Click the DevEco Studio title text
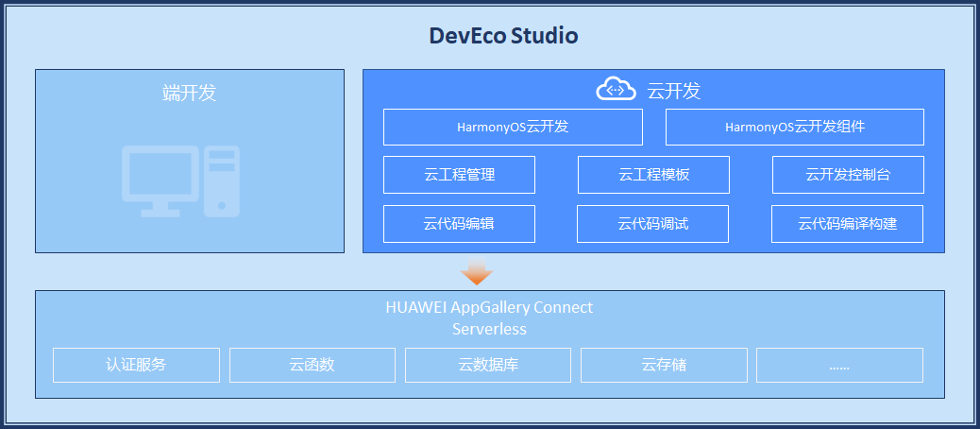Viewport: 980px width, 429px height. (x=503, y=36)
